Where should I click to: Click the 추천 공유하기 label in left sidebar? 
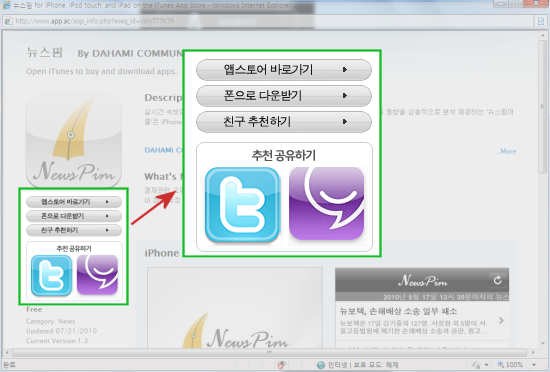(x=74, y=249)
